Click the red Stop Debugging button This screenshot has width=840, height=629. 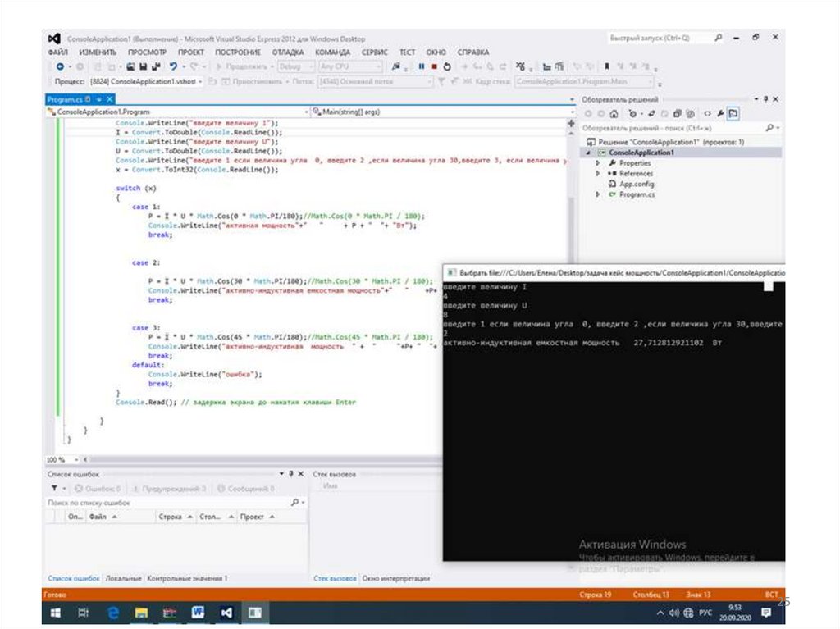(x=434, y=66)
